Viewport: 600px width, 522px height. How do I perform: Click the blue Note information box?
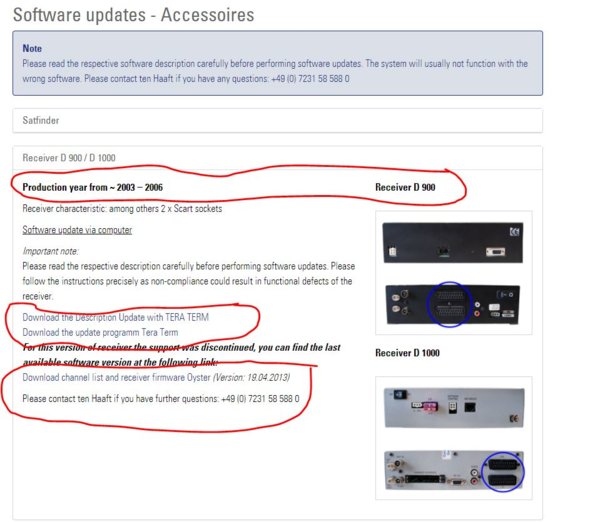pyautogui.click(x=277, y=63)
